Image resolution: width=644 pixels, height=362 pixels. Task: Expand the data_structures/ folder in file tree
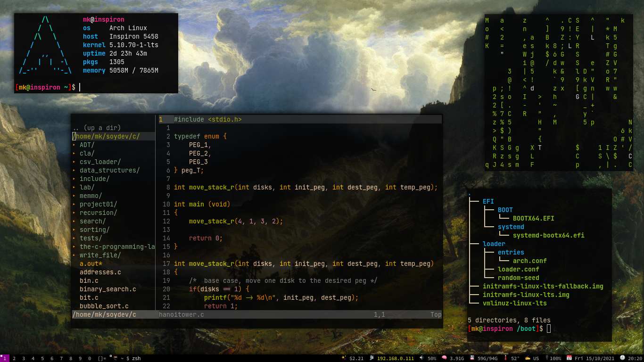pos(106,170)
